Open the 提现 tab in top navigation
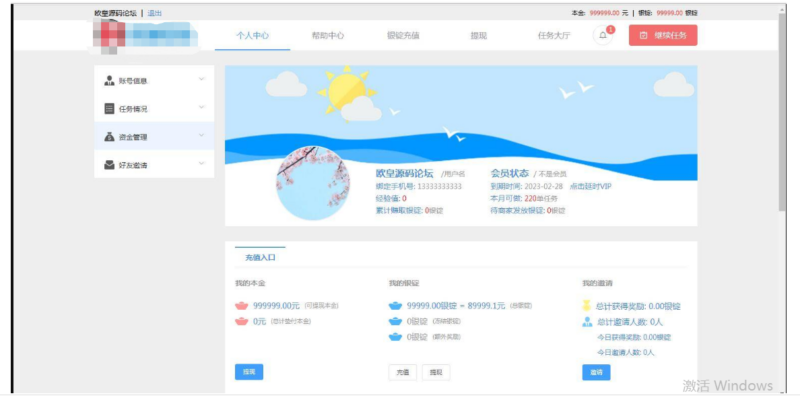Screen dimensions: 800x404 [479, 35]
